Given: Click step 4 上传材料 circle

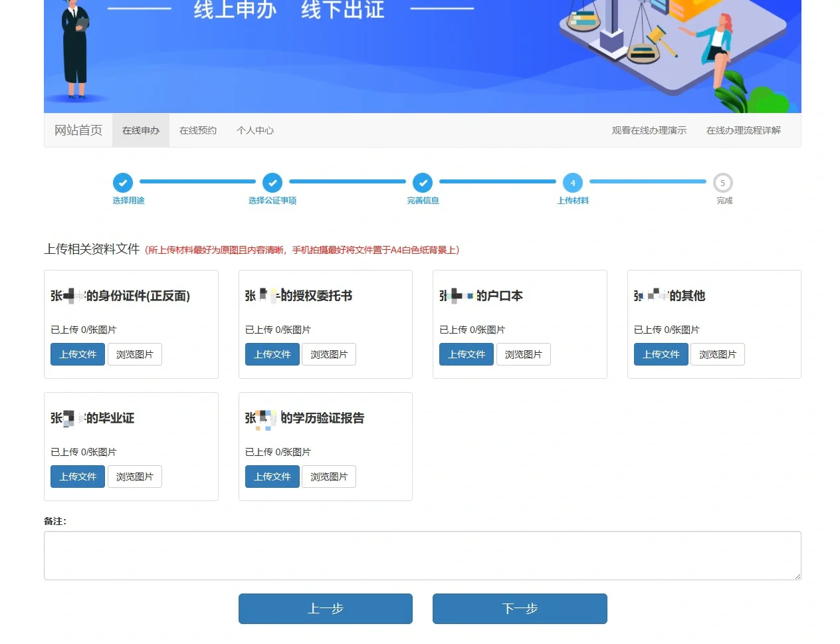Looking at the screenshot, I should pos(573,183).
